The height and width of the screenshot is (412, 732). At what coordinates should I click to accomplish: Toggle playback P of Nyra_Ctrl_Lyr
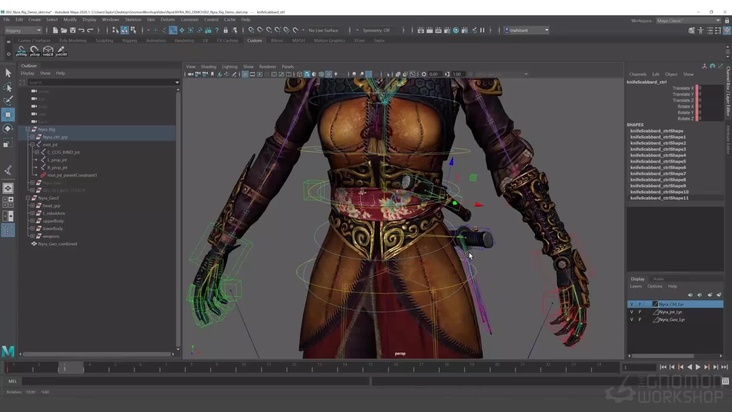coord(640,304)
